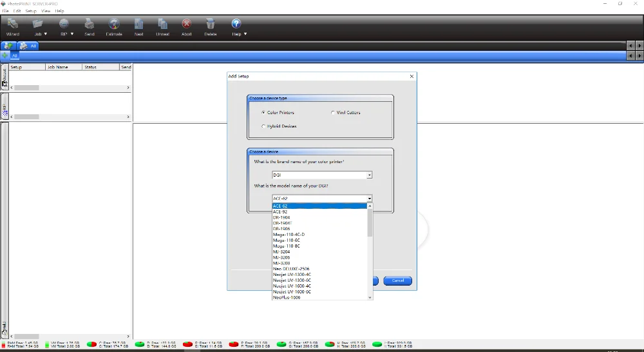Open the File menu
The image size is (644, 352).
[x=6, y=11]
